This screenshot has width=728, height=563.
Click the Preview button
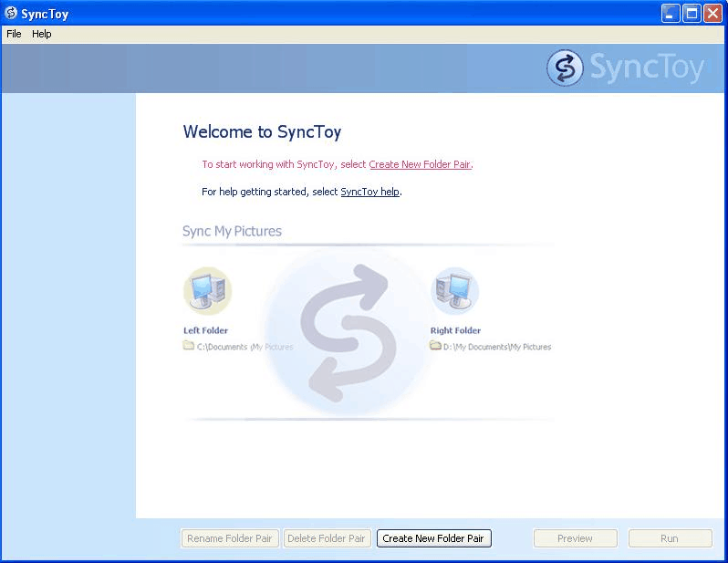point(576,538)
